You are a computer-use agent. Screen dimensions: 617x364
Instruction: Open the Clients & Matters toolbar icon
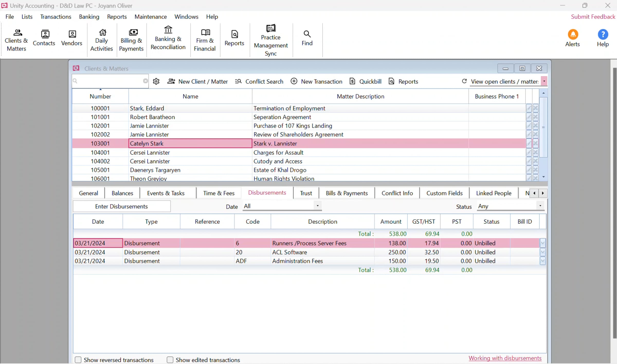16,40
